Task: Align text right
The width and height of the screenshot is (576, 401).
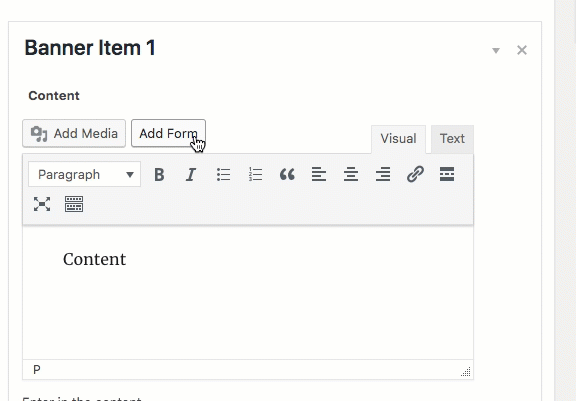Action: pos(383,174)
